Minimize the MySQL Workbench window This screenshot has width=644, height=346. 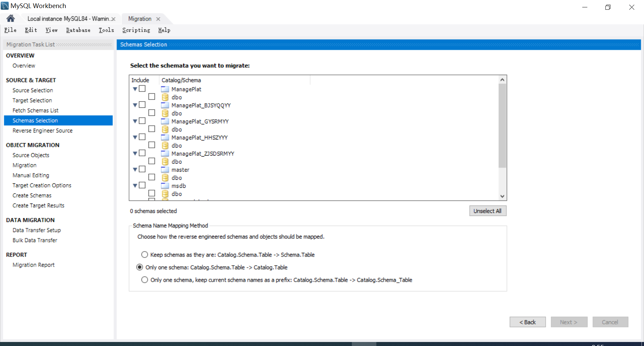pyautogui.click(x=585, y=7)
